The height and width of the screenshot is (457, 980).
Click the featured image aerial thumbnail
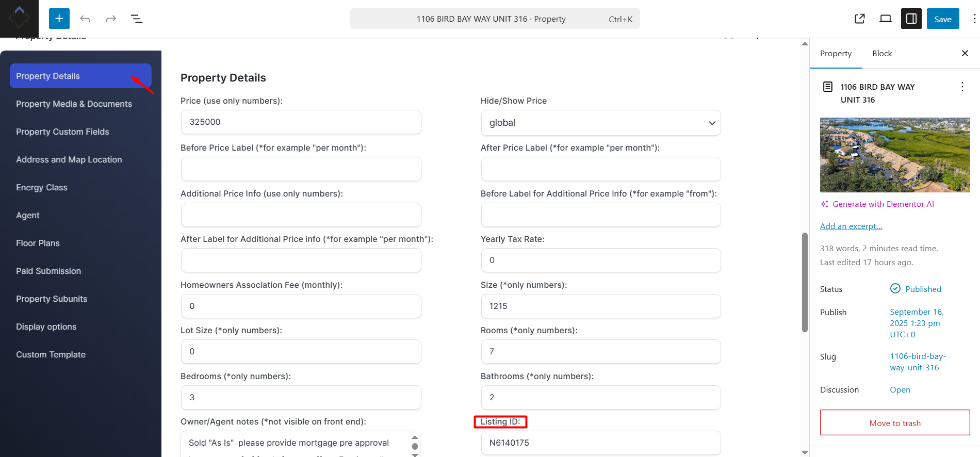pyautogui.click(x=894, y=155)
